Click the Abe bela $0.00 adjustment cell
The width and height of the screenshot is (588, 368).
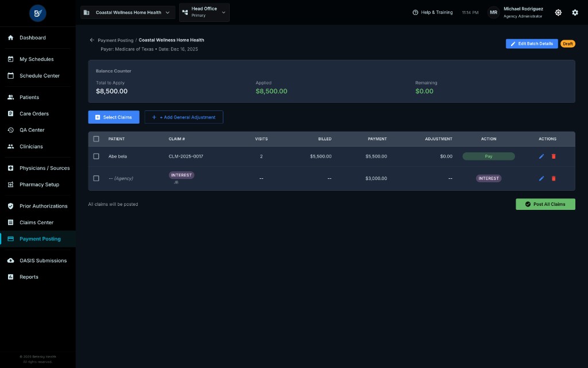click(446, 156)
